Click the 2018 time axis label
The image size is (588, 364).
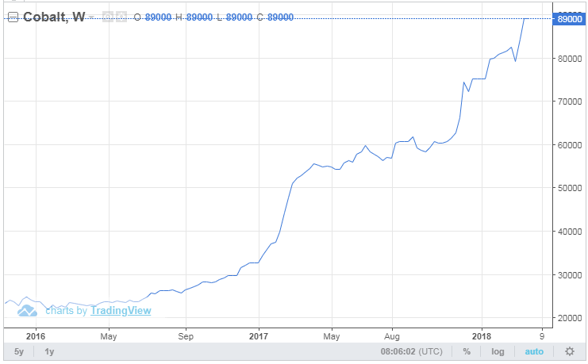click(x=482, y=336)
